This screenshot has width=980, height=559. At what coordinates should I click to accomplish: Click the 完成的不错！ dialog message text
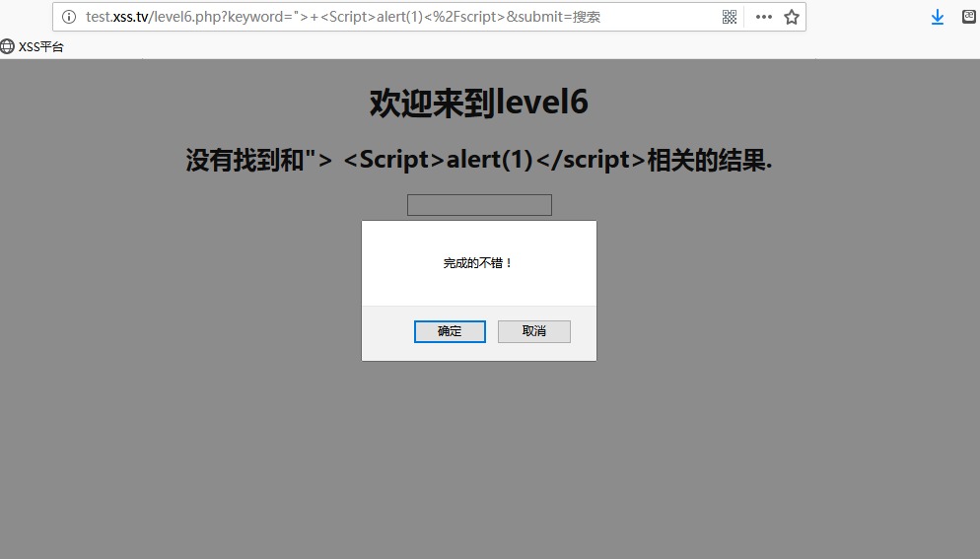(x=478, y=263)
